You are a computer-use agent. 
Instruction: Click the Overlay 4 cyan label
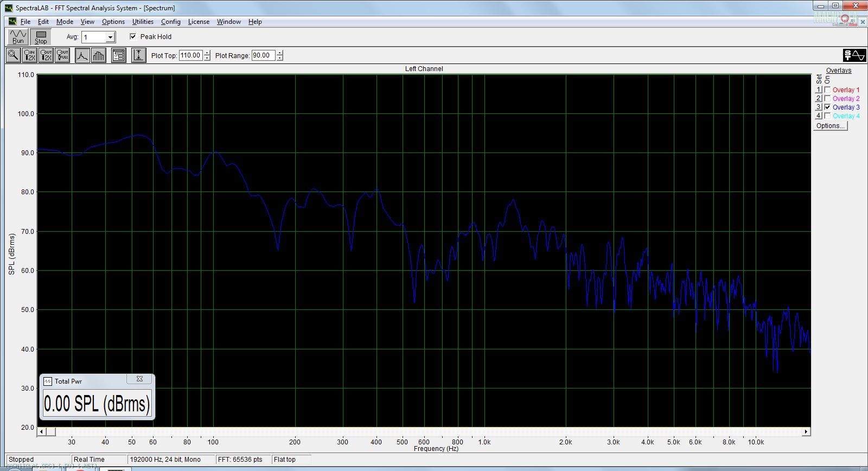click(x=846, y=116)
